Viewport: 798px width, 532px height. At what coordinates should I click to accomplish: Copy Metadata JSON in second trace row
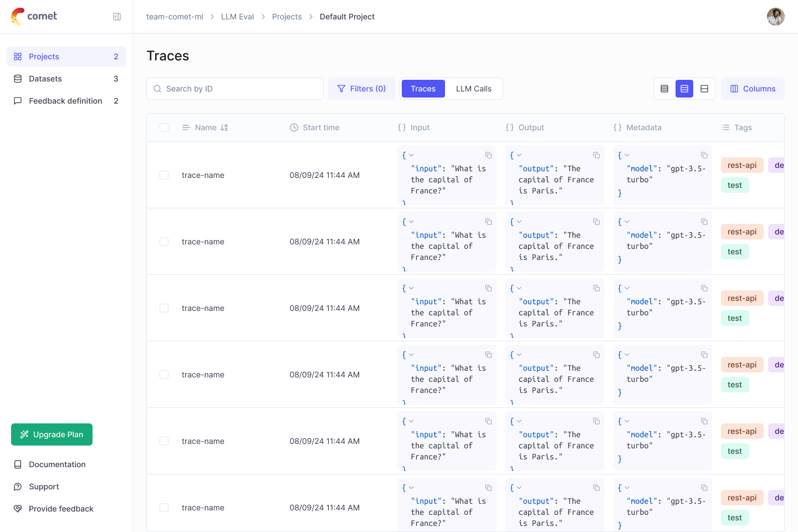pos(704,222)
